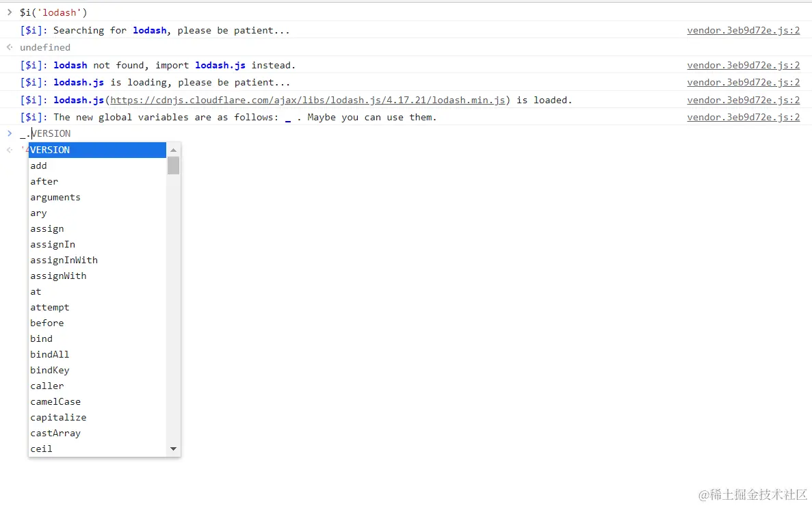This screenshot has width=812, height=506.
Task: Click the $i('lodash') command entry
Action: point(53,12)
